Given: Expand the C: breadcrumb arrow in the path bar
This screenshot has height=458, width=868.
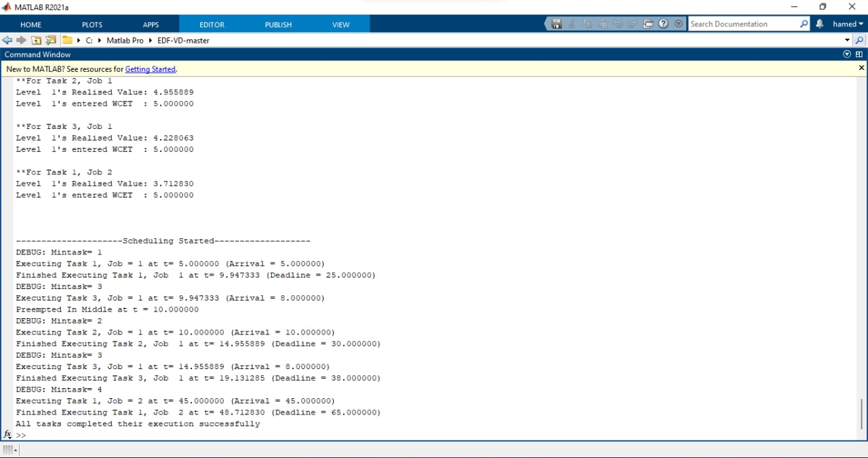Looking at the screenshot, I should [99, 40].
